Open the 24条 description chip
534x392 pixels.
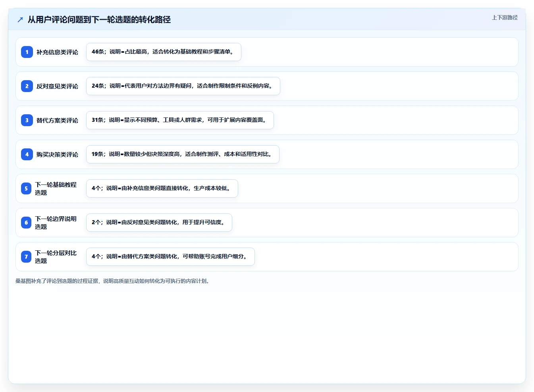click(183, 86)
